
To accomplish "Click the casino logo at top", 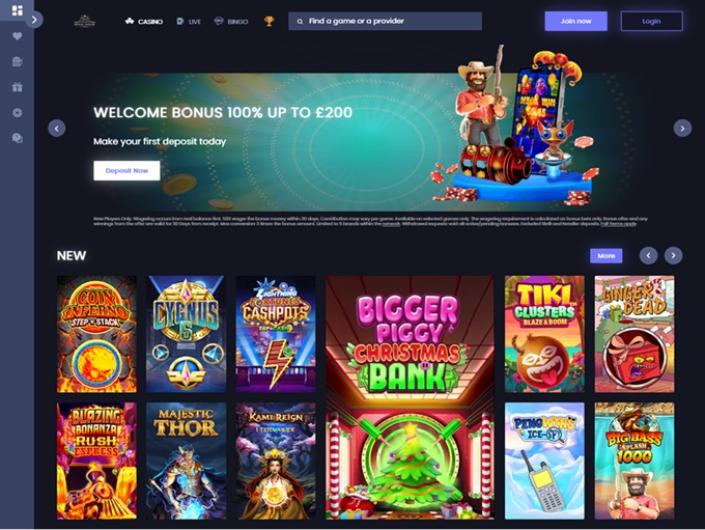I will 85,21.
